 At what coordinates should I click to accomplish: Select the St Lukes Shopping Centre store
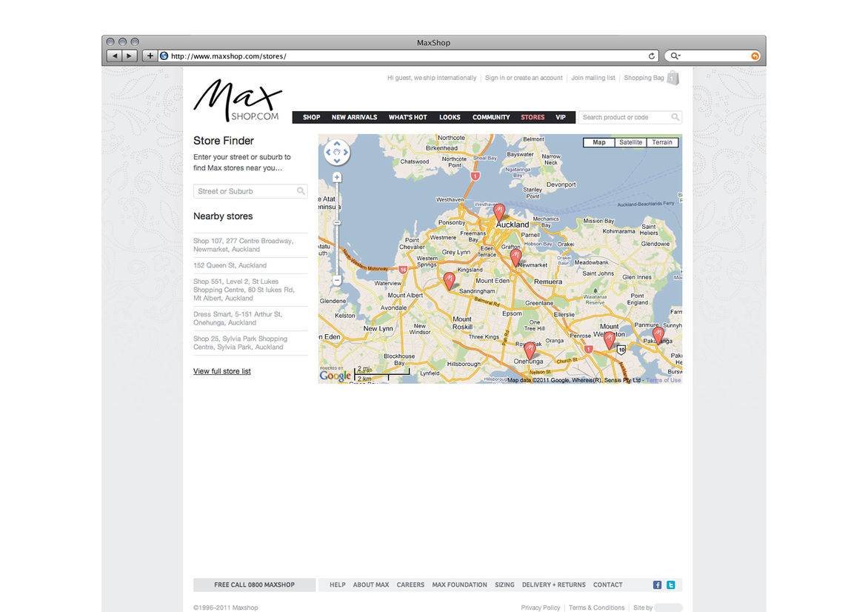[x=244, y=290]
